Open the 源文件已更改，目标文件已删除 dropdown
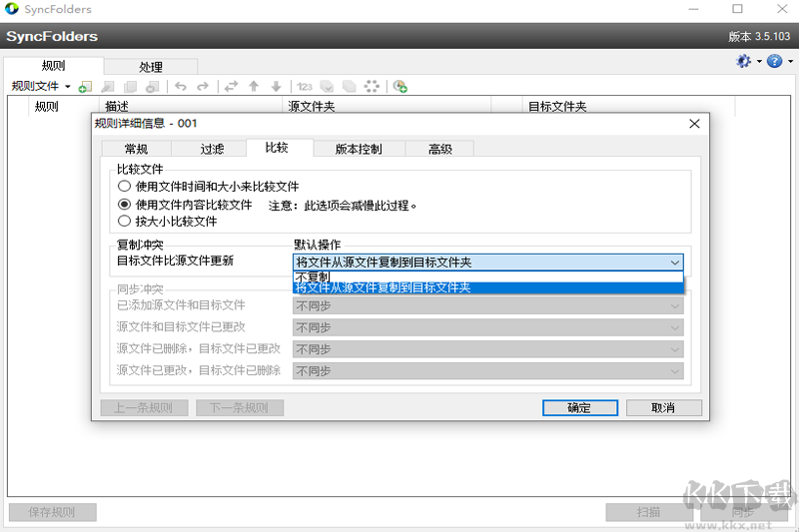 click(x=488, y=371)
